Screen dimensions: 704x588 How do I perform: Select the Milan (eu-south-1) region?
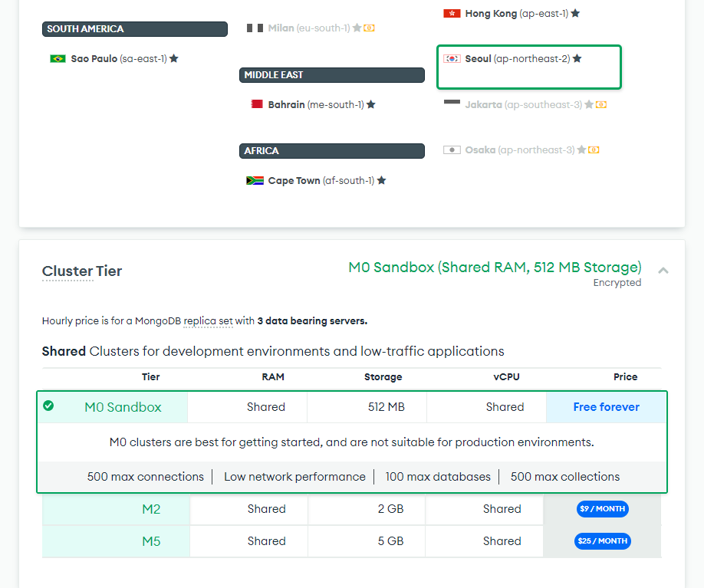[x=311, y=28]
